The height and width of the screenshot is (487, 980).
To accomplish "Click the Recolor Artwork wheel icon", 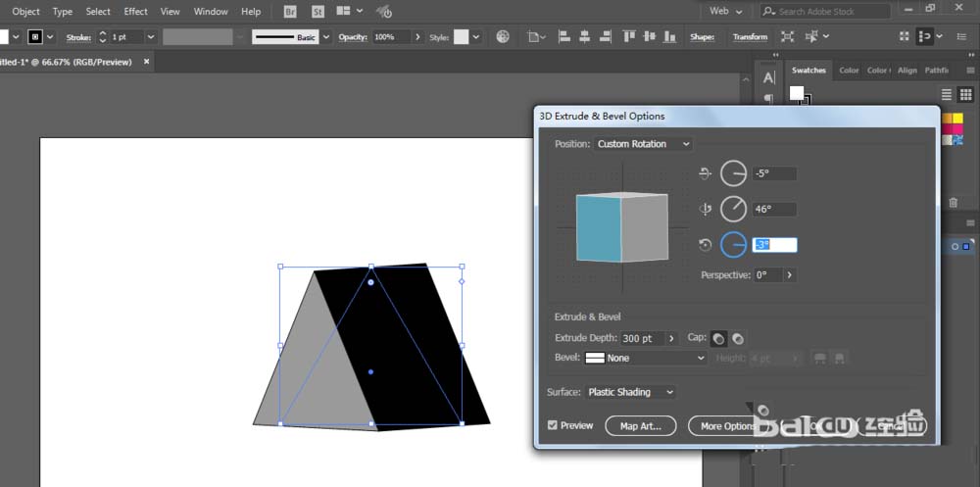I will point(503,37).
